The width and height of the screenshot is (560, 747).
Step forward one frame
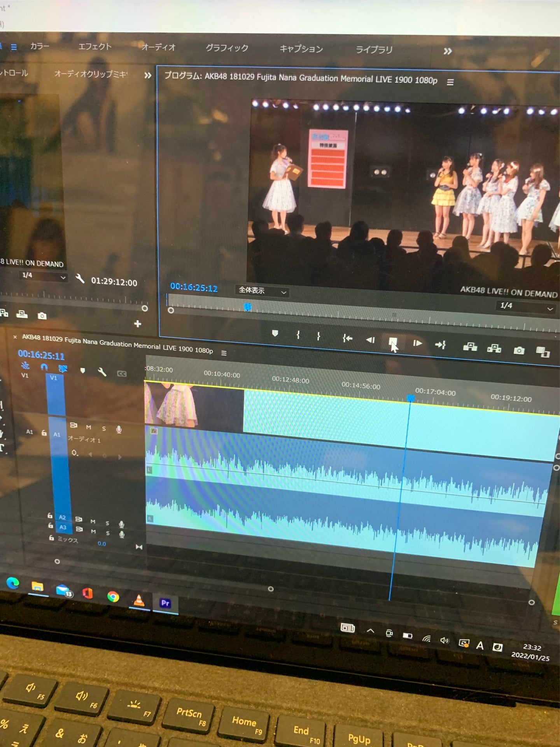[417, 343]
